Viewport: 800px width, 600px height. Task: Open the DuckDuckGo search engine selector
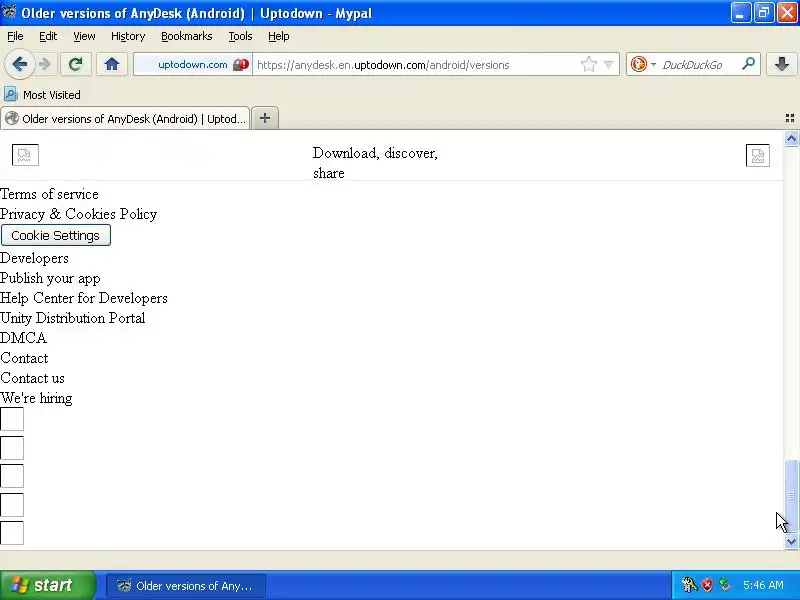click(643, 64)
